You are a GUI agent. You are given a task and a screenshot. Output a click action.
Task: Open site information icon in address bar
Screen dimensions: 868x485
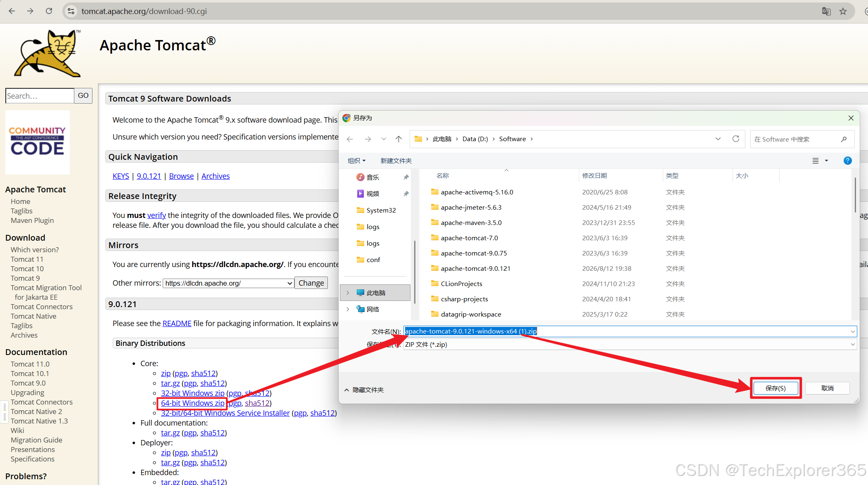pos(71,11)
